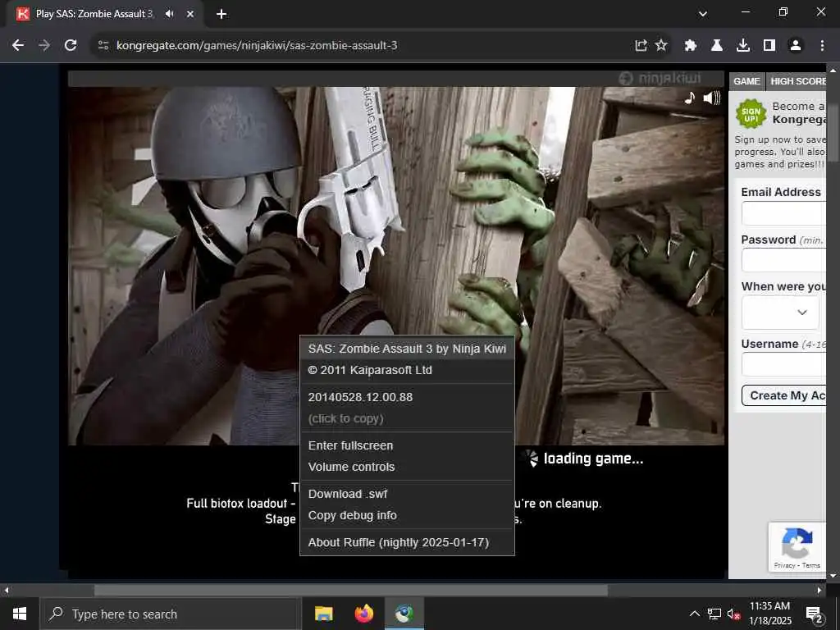
Task: Share this page via address bar icon
Action: 641,46
